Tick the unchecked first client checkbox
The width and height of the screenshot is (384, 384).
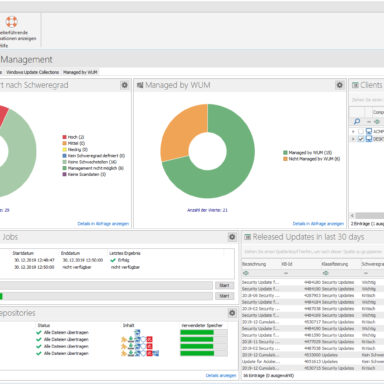pyautogui.click(x=361, y=132)
